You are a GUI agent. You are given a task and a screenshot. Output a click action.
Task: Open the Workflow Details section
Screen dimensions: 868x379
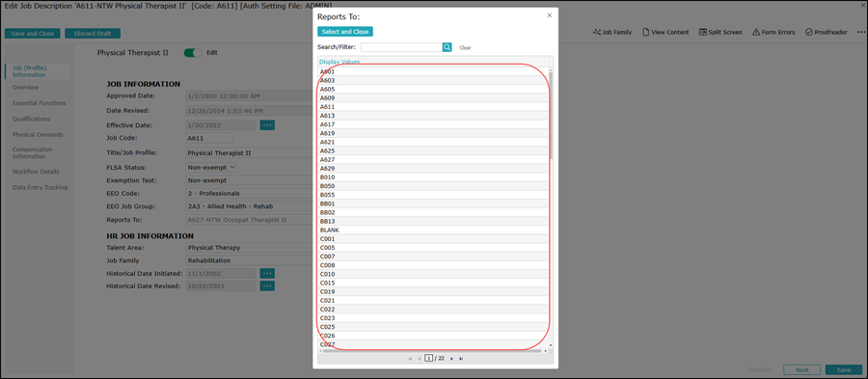(x=36, y=172)
